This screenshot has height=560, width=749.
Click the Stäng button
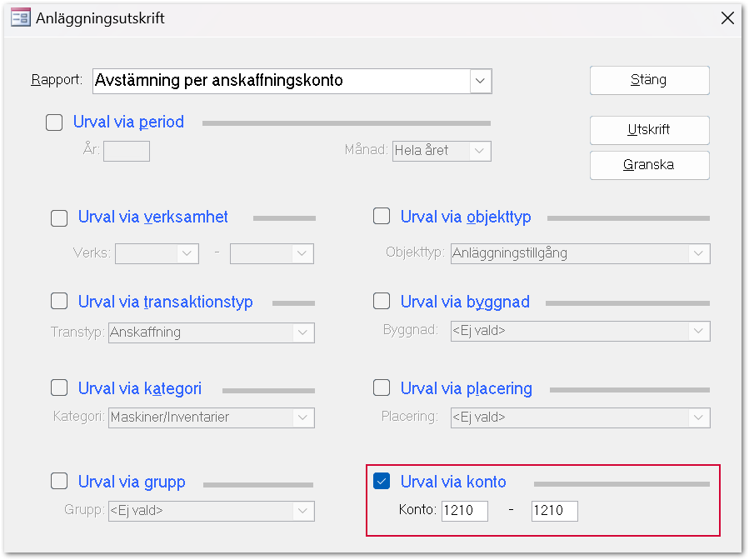(x=649, y=81)
